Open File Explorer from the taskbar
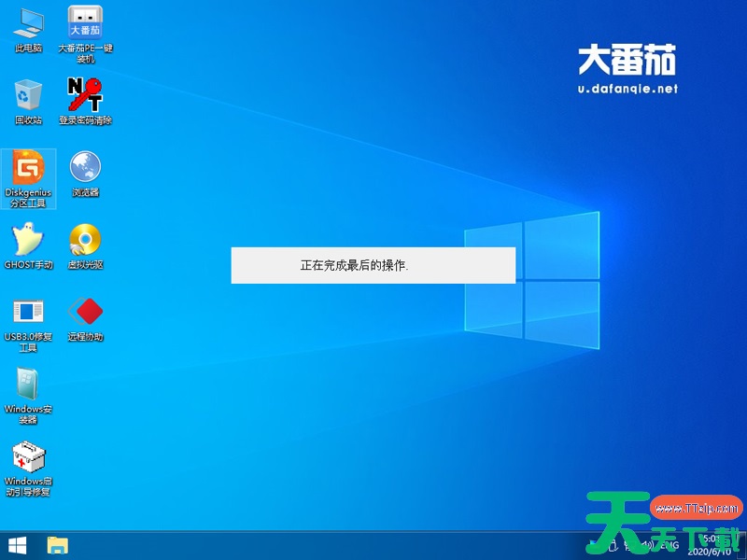 click(58, 545)
